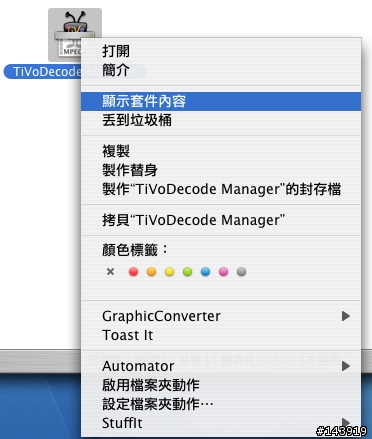The image size is (372, 439).
Task: Select 複製 in the context menu
Action: coord(221,151)
